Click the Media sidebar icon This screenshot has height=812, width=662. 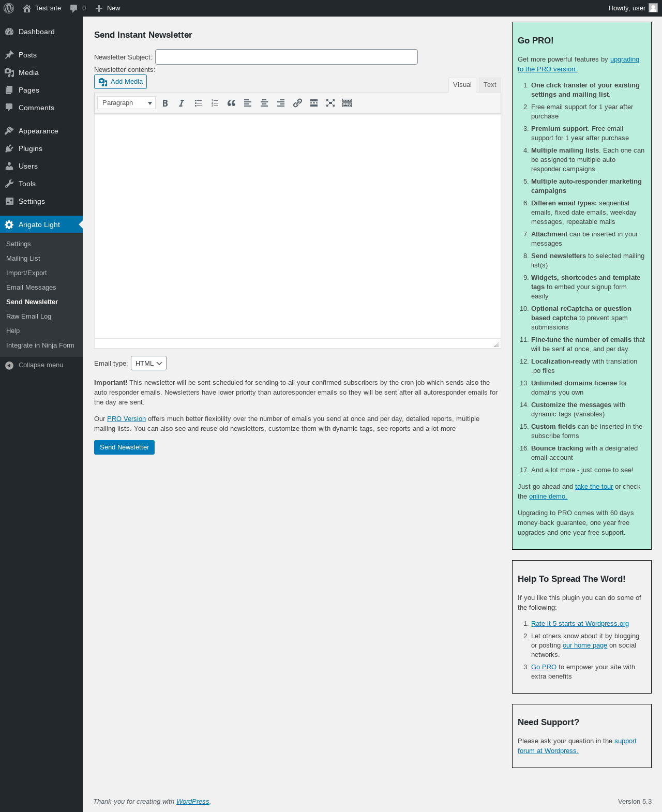(x=9, y=72)
